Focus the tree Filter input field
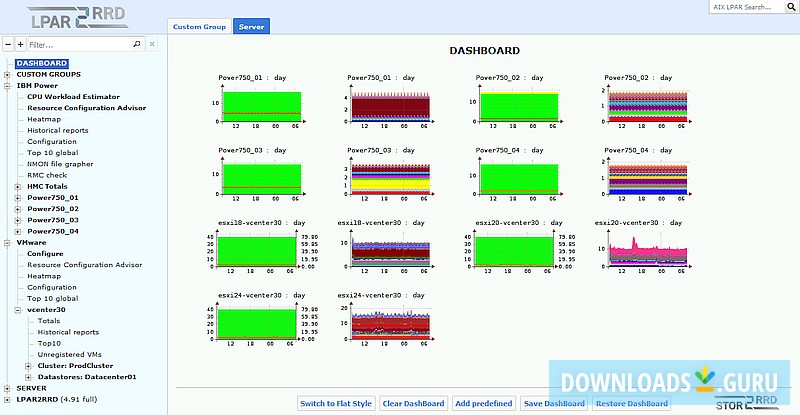Image resolution: width=800 pixels, height=415 pixels. (80, 44)
